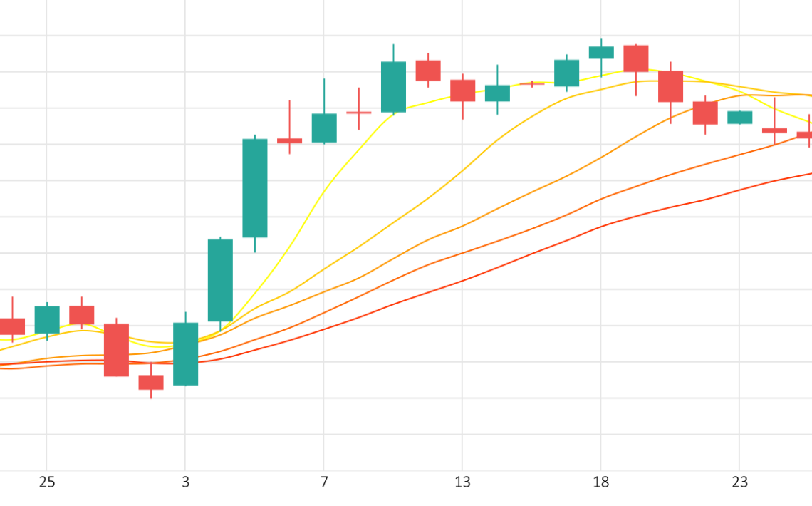This screenshot has height=506, width=812.
Task: Click the small green candle above date 23
Action: click(740, 118)
